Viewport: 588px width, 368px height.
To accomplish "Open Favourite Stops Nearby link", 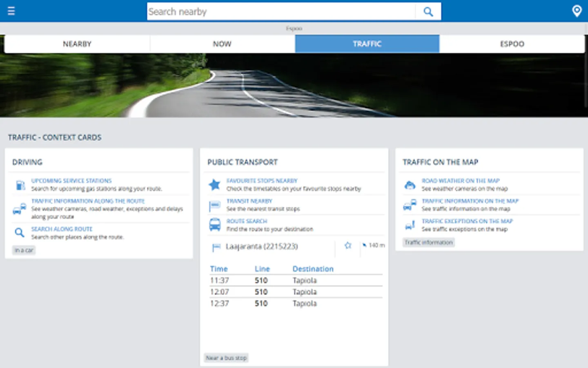I will click(262, 181).
